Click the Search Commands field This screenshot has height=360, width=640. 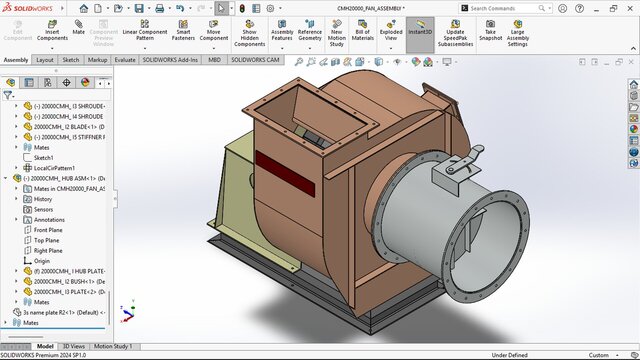pos(506,8)
